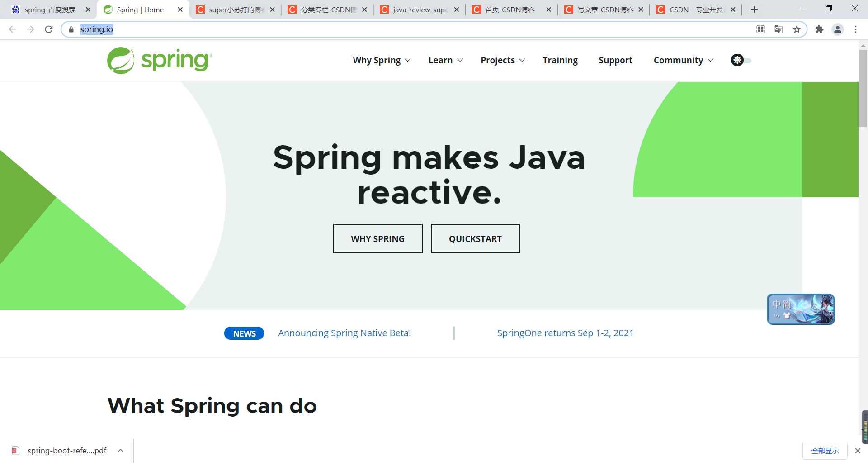This screenshot has width=868, height=466.
Task: Open the browser extensions puzzle icon
Action: click(820, 29)
